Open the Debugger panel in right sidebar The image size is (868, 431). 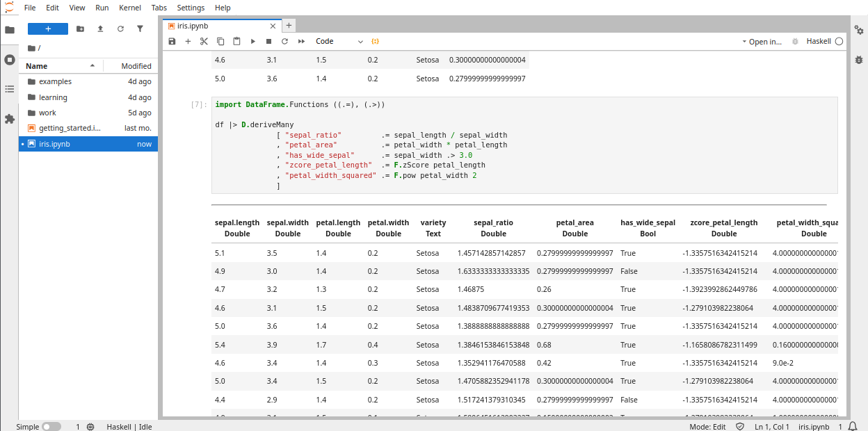[x=859, y=60]
